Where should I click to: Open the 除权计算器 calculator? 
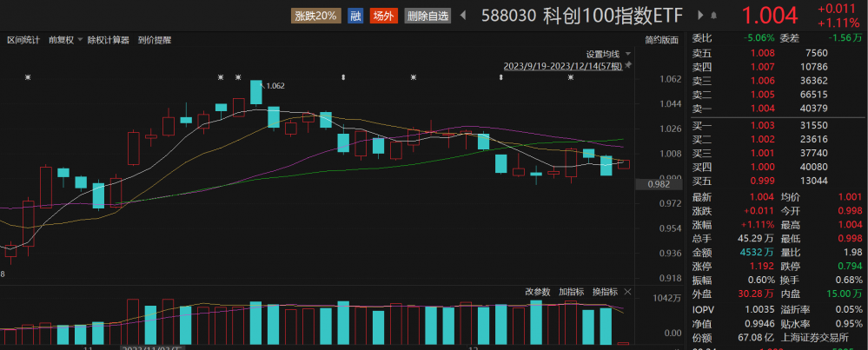pyautogui.click(x=108, y=40)
